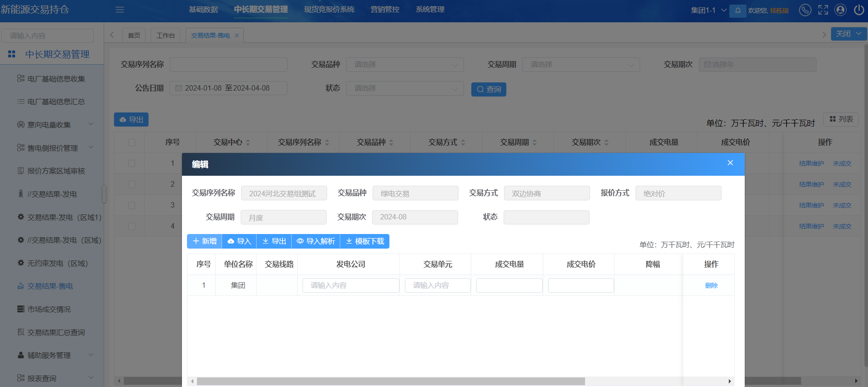This screenshot has height=387, width=868.
Task: Open 营销管控 top menu
Action: 385,10
